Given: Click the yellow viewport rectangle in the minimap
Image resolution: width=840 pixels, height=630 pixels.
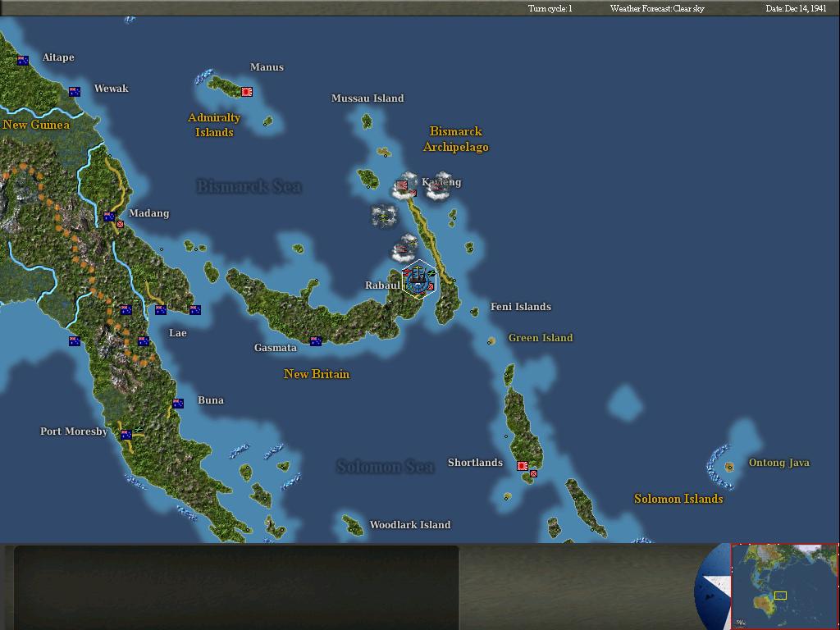Looking at the screenshot, I should tap(781, 596).
